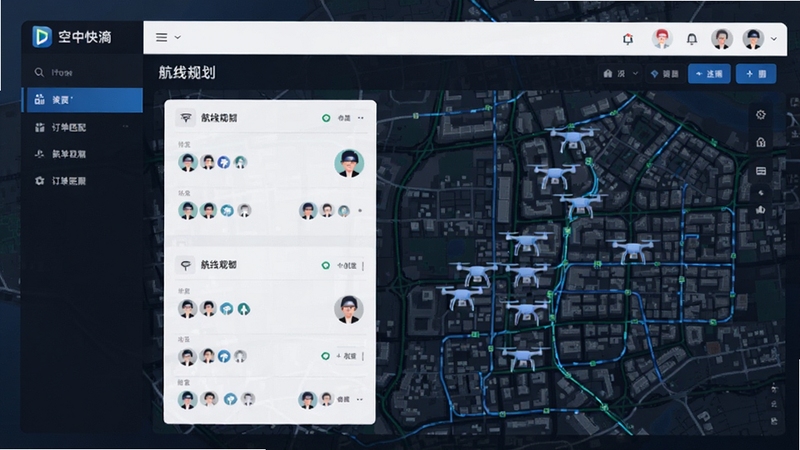Image resolution: width=800 pixels, height=450 pixels.
Task: Click the plus button in lower card's middle row
Action: coord(346,356)
